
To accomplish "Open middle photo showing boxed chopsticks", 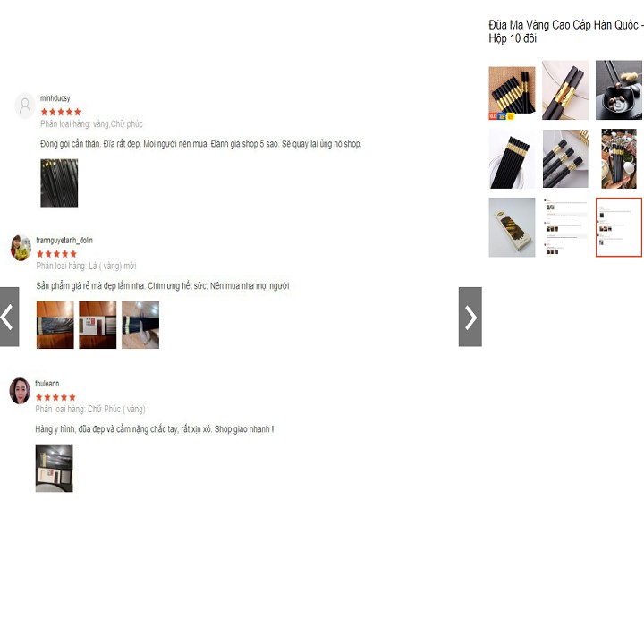I will click(97, 325).
